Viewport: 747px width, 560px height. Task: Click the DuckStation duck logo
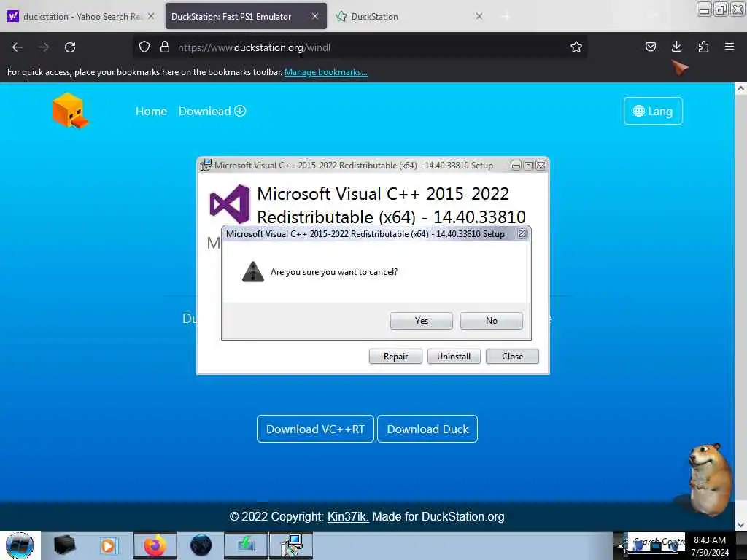click(x=70, y=111)
